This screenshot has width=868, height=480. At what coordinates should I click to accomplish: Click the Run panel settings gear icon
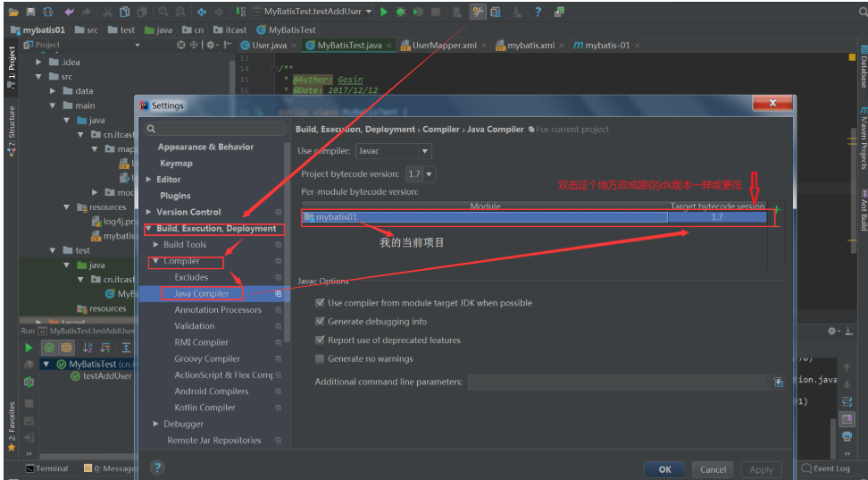(833, 331)
